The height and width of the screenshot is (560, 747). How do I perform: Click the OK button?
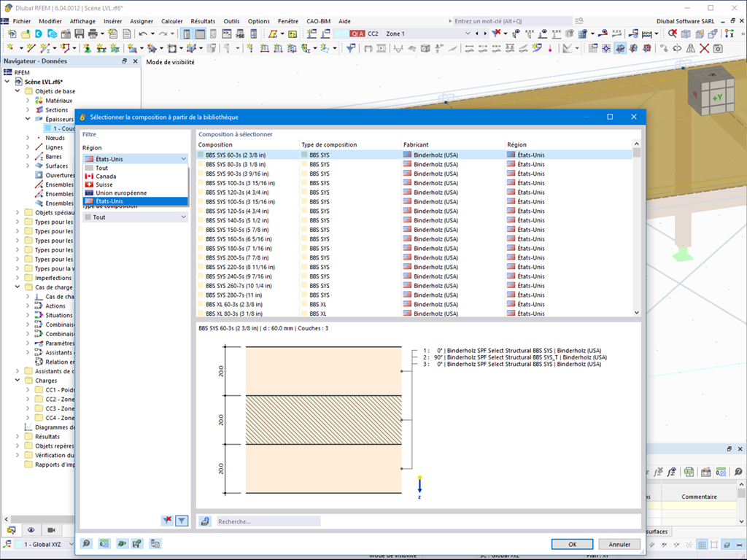point(572,544)
